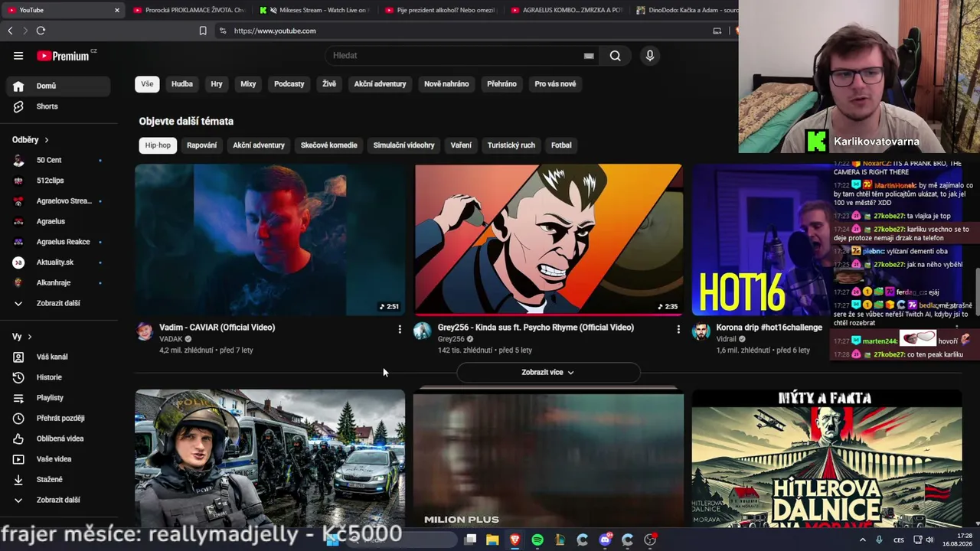Expand Zobrazit další under Vy section
Viewport: 980px width, 551px height.
pyautogui.click(x=58, y=500)
